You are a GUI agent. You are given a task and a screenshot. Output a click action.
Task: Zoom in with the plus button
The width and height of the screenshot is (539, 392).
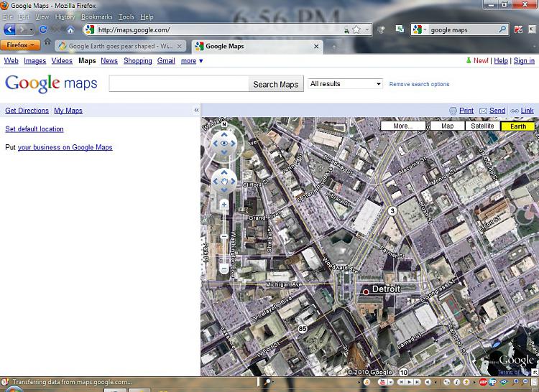(224, 205)
